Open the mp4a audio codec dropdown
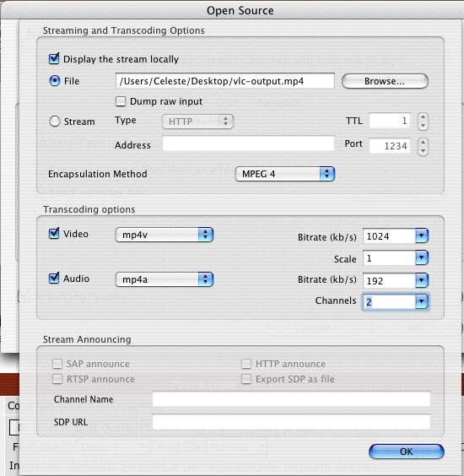This screenshot has height=476, width=464. (165, 279)
